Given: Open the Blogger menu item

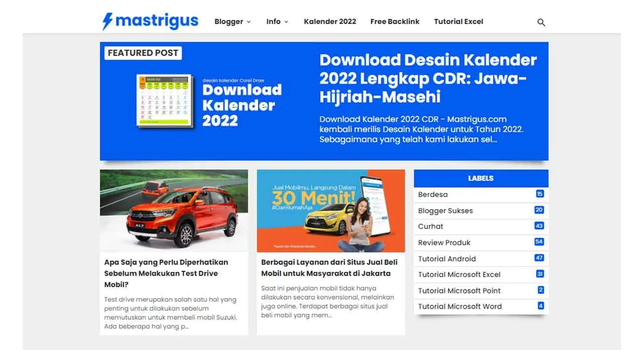Looking at the screenshot, I should pyautogui.click(x=229, y=22).
